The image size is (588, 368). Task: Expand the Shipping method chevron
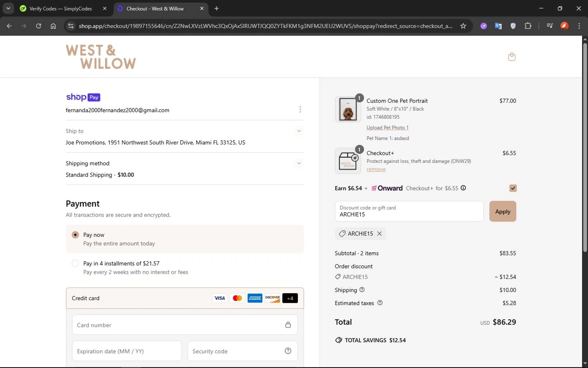tap(299, 163)
